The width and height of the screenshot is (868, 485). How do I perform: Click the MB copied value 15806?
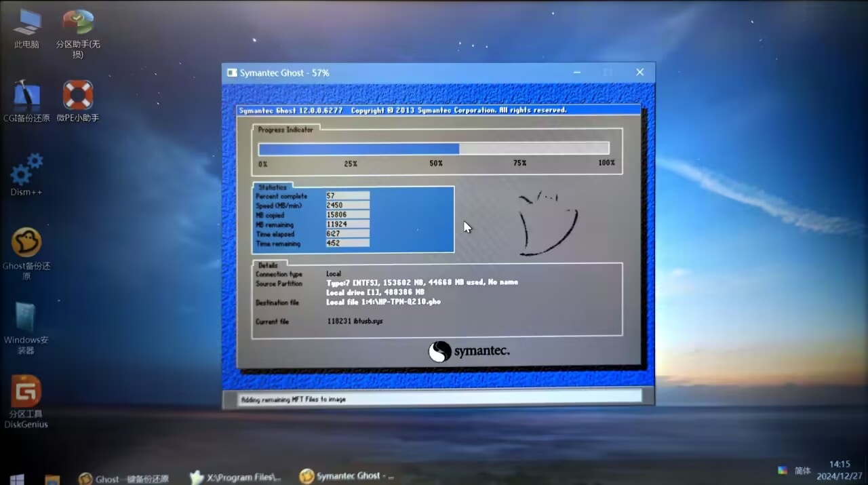click(x=347, y=215)
